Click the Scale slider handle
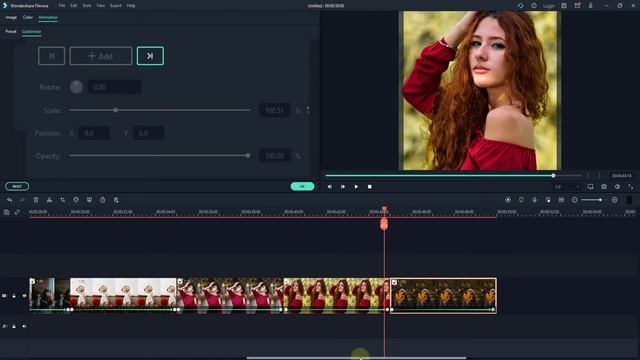The image size is (640, 360). point(116,110)
